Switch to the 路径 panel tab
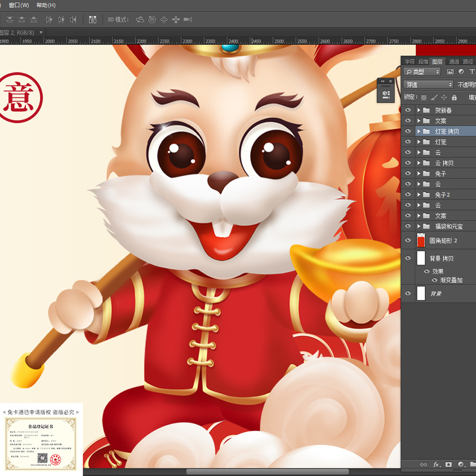The height and width of the screenshot is (476, 476). click(468, 62)
